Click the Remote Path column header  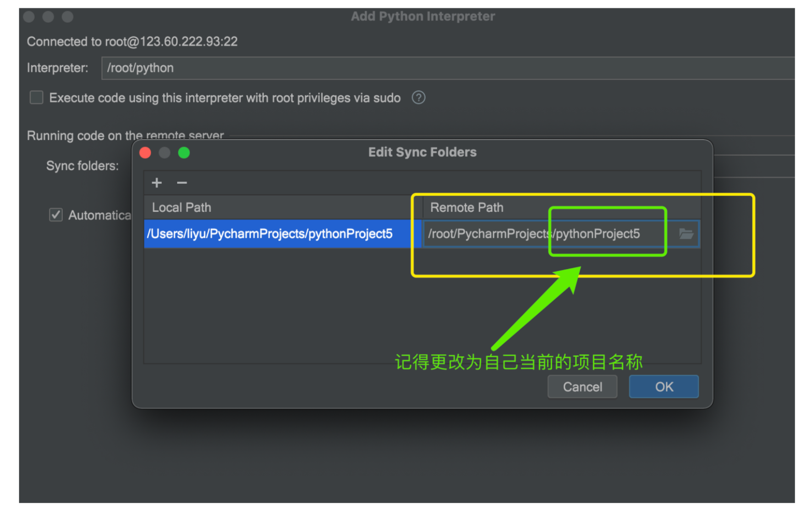(467, 208)
